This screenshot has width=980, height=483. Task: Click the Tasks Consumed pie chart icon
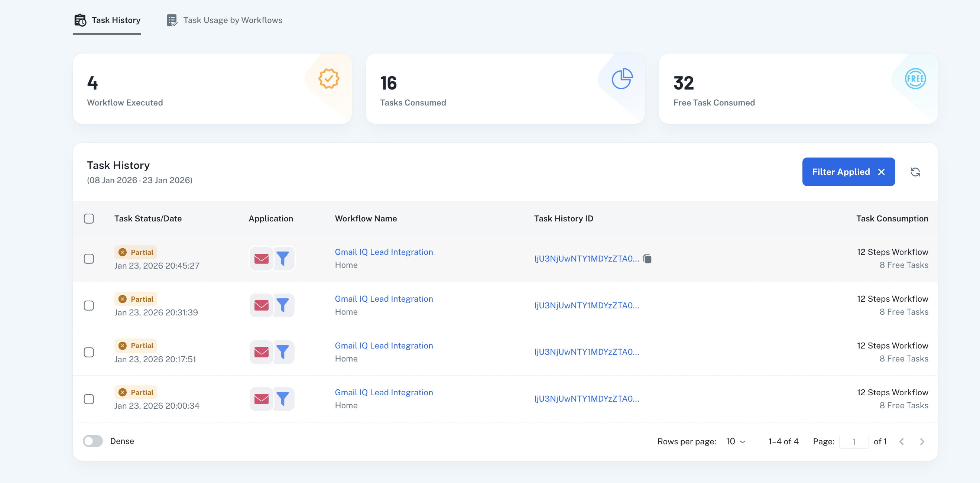(x=622, y=79)
